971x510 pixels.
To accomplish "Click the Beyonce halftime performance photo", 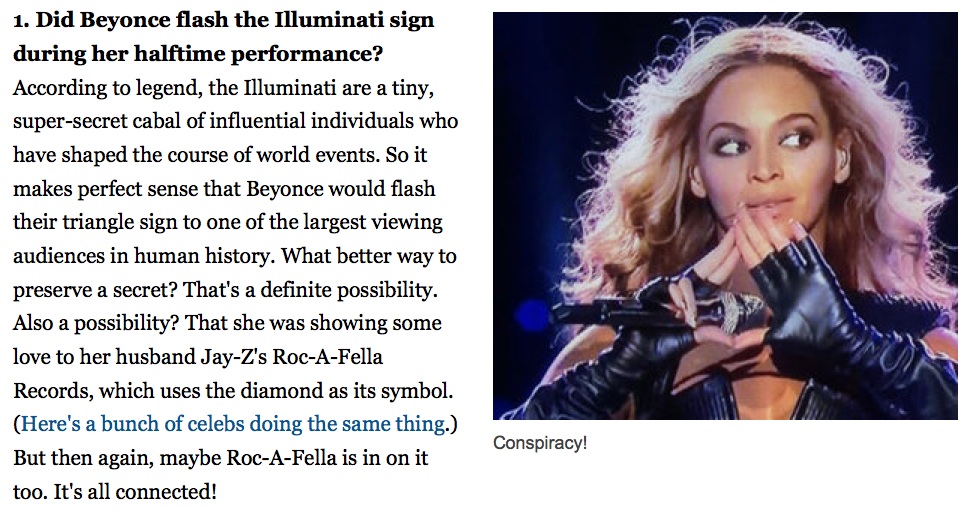I will [x=725, y=216].
